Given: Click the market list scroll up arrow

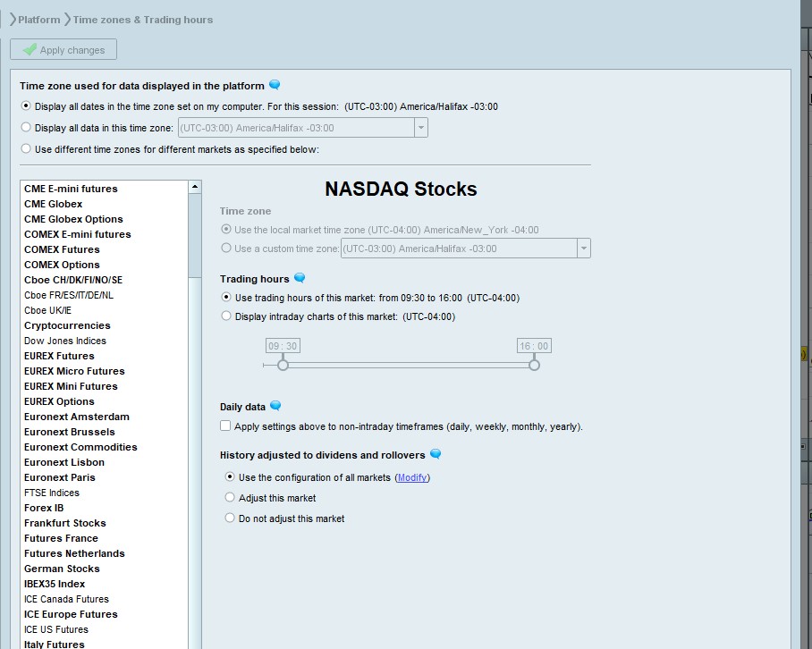Looking at the screenshot, I should point(195,187).
